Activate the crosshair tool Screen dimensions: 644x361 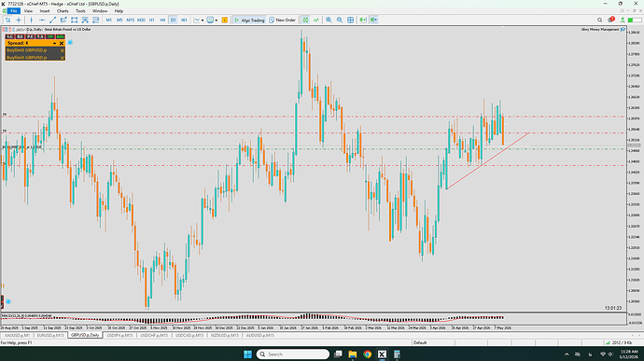point(19,20)
